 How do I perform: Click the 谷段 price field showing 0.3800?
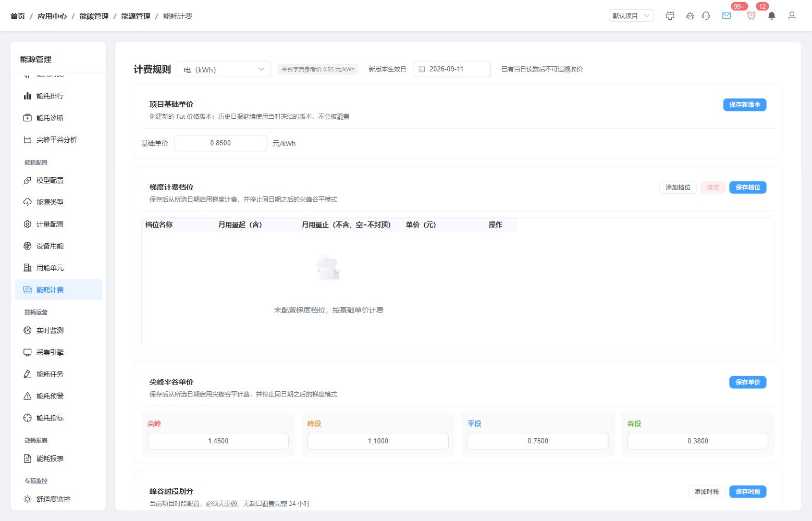click(697, 441)
